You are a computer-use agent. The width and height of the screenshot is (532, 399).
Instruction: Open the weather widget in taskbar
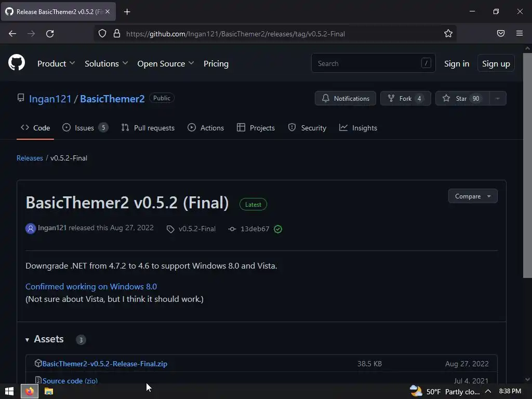[445, 392]
